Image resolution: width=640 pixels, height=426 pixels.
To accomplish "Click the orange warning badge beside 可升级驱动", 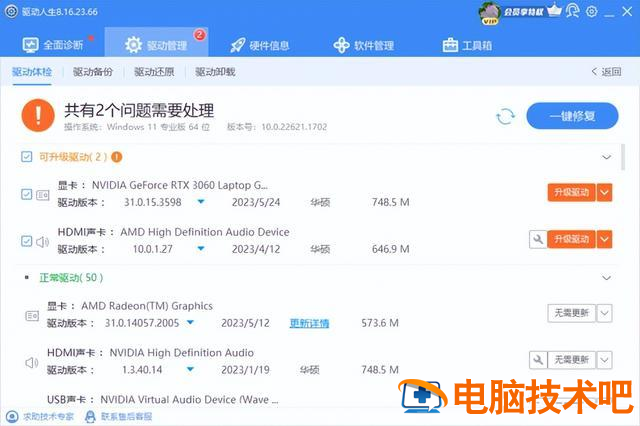I will pos(117,157).
